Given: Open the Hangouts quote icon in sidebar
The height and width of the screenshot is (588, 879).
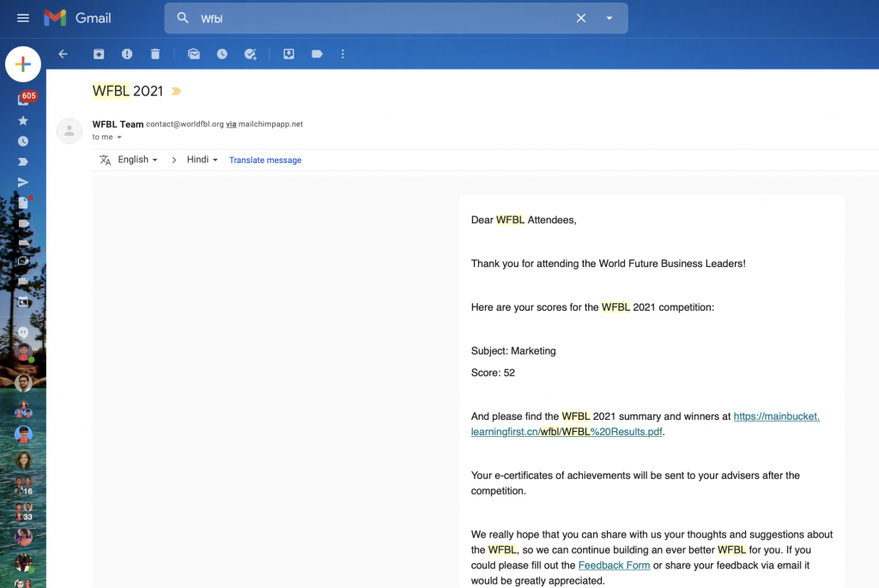Looking at the screenshot, I should (23, 332).
